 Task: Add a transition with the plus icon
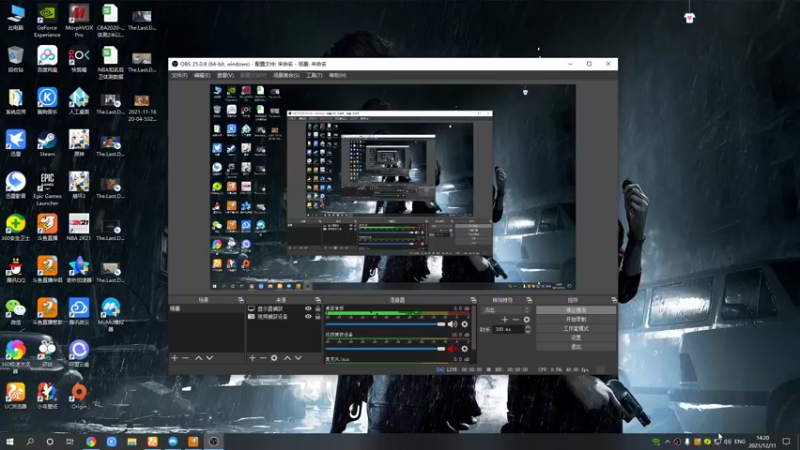tap(505, 319)
